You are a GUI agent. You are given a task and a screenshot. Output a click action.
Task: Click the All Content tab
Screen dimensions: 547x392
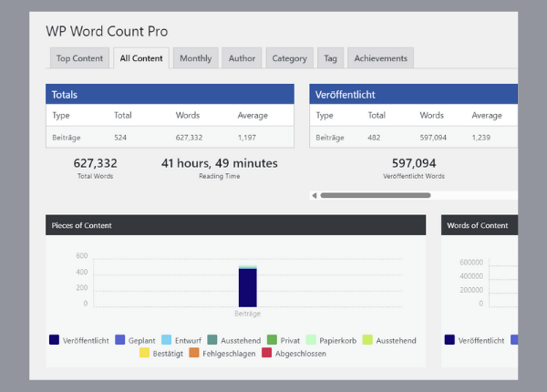pos(141,58)
